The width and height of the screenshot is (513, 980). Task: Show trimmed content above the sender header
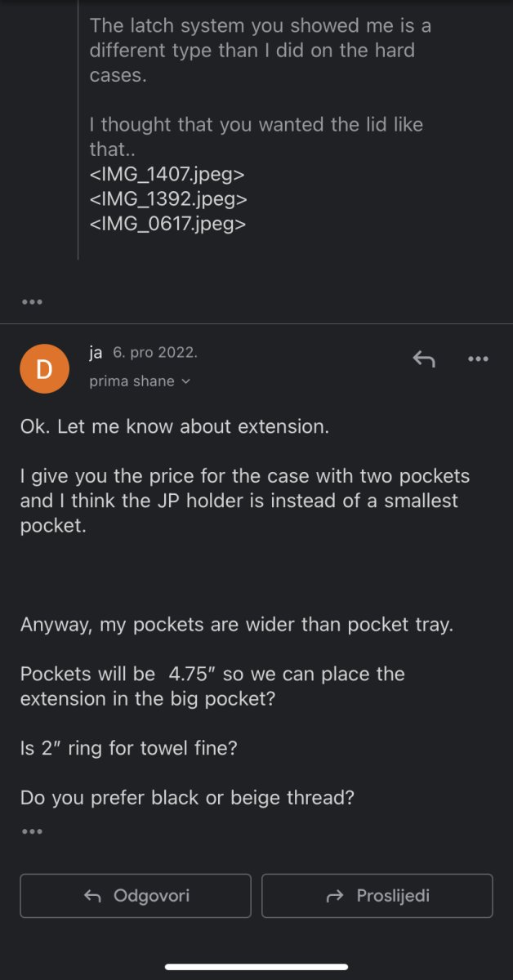(x=31, y=301)
